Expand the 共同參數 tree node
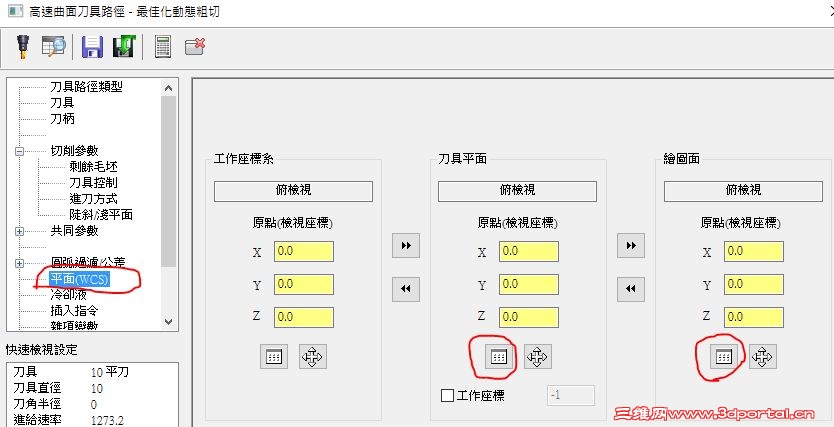This screenshot has width=834, height=427. 19,231
